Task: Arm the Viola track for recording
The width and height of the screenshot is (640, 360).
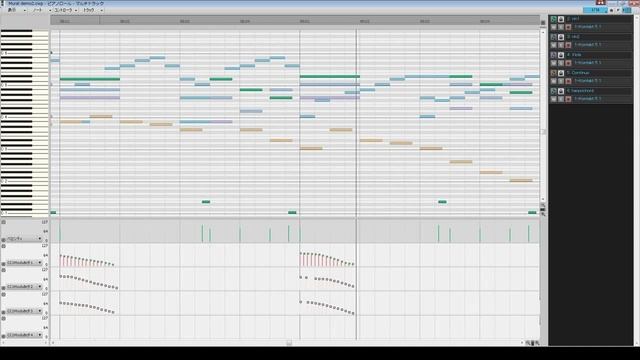Action: tap(568, 63)
